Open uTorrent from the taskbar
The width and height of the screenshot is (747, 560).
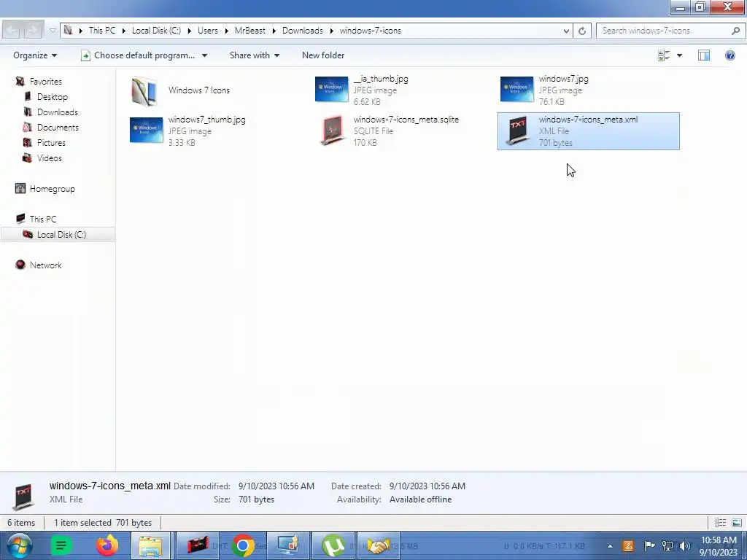click(x=333, y=545)
